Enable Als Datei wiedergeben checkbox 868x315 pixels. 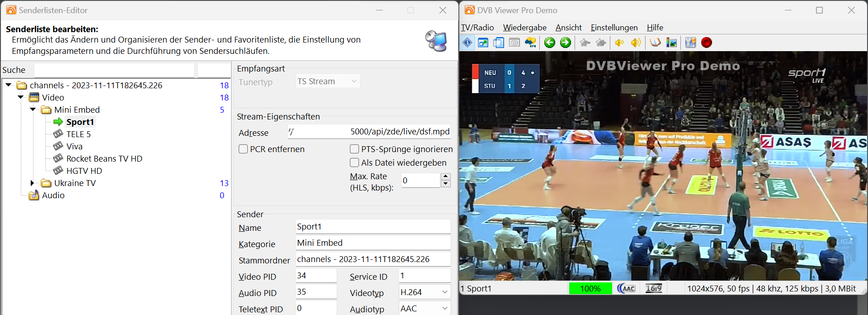(354, 162)
